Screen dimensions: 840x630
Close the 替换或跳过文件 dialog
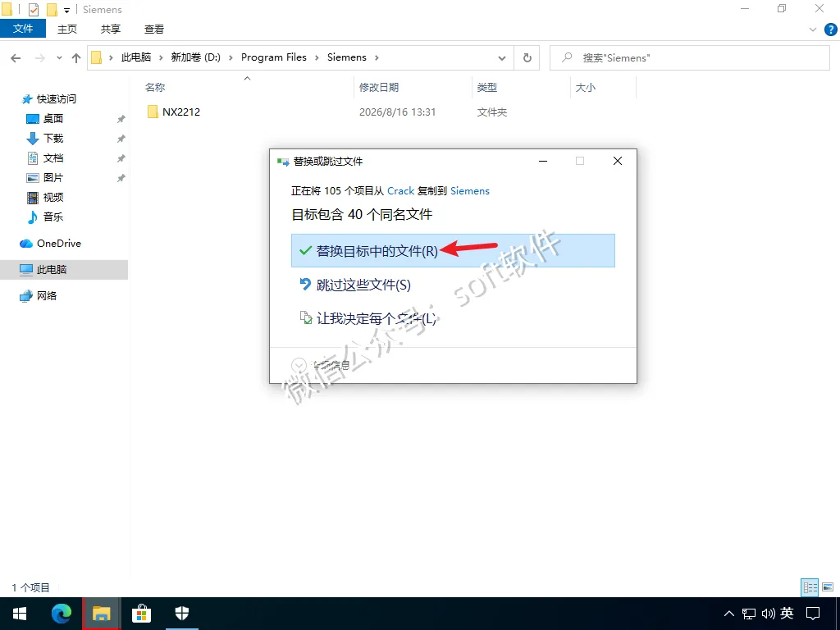click(x=617, y=161)
